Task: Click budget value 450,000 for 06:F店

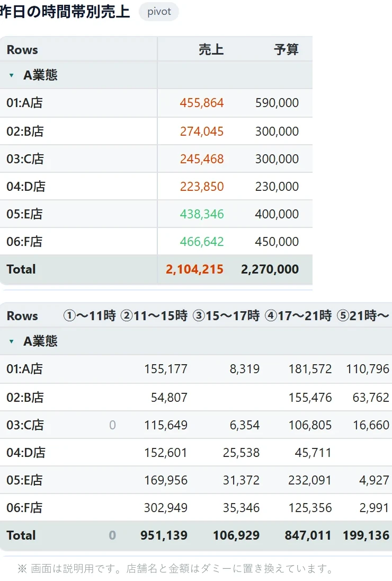Action: point(277,242)
